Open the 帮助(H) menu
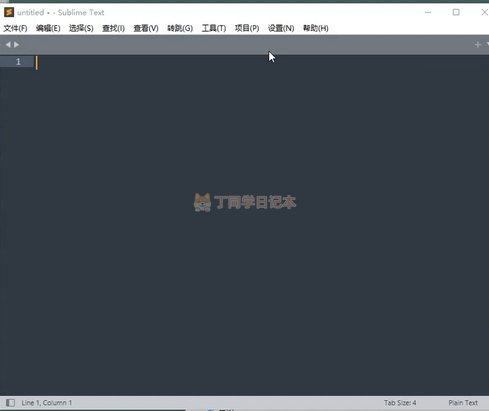This screenshot has height=411, width=489. (x=316, y=28)
